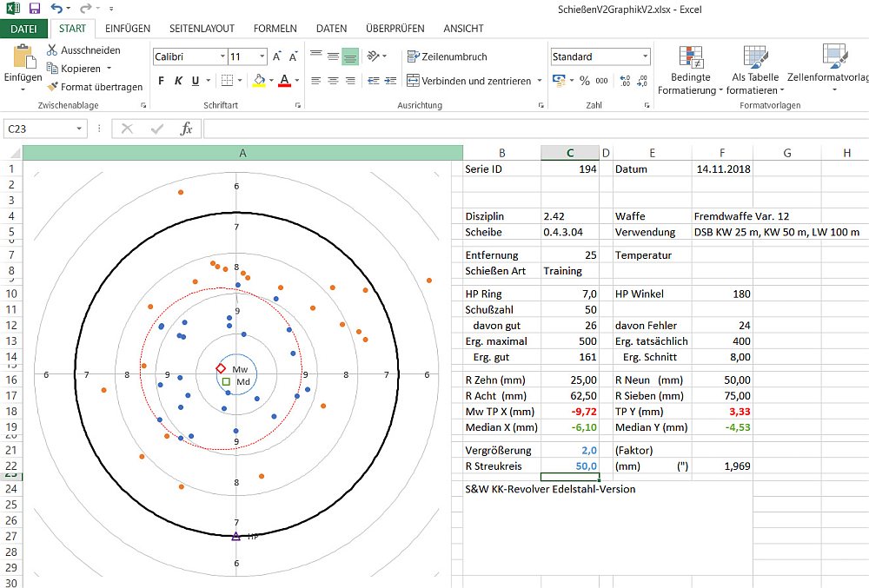The image size is (869, 588).
Task: Increase font size with the larger A icon
Action: pos(277,56)
